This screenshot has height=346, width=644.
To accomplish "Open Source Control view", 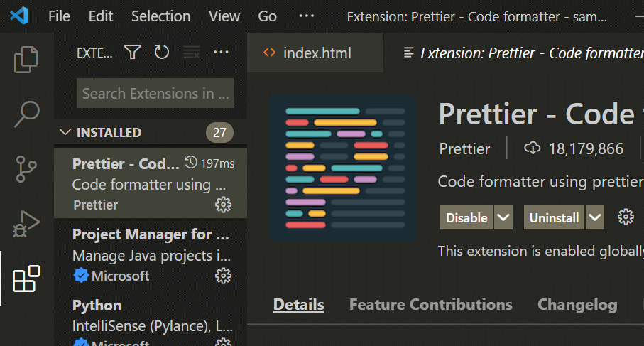I will 26,169.
